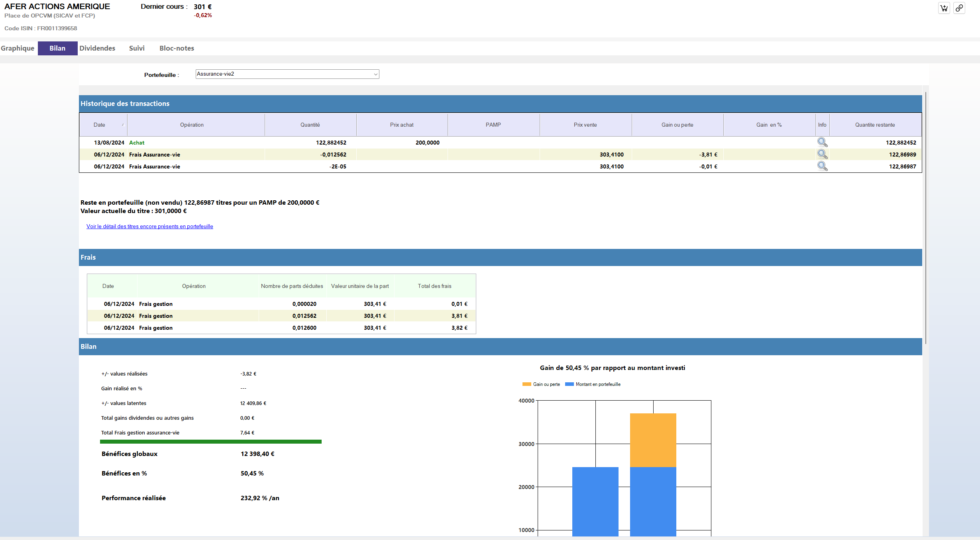980x540 pixels.
Task: Click the orange 'Gain ou perte' legend swatch
Action: click(527, 384)
